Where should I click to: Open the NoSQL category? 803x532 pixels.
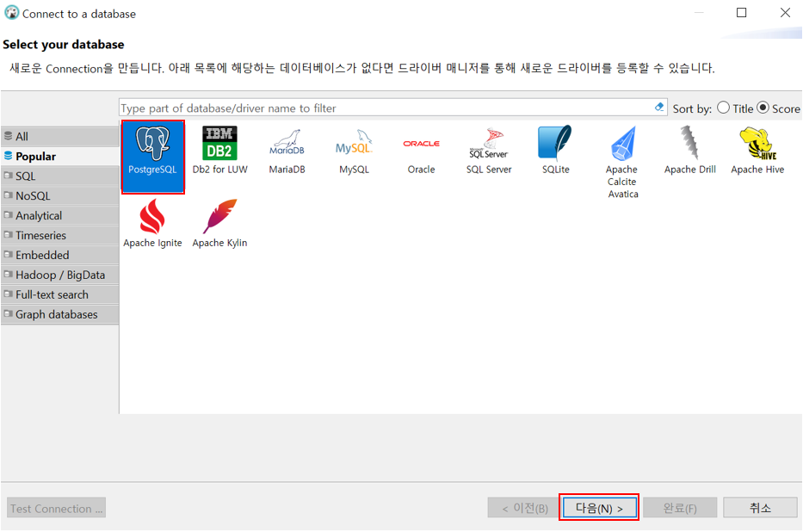click(x=60, y=195)
